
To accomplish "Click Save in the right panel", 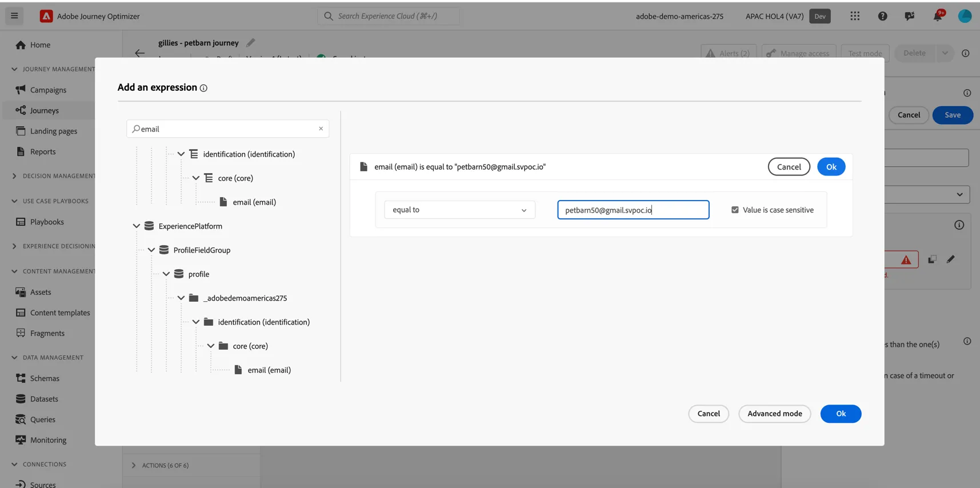I will pyautogui.click(x=953, y=115).
